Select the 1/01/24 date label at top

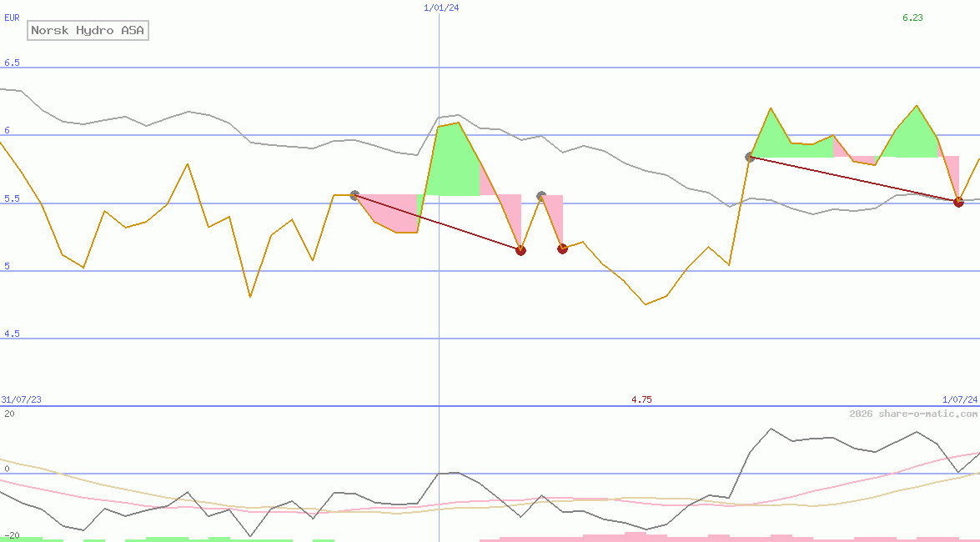point(441,8)
